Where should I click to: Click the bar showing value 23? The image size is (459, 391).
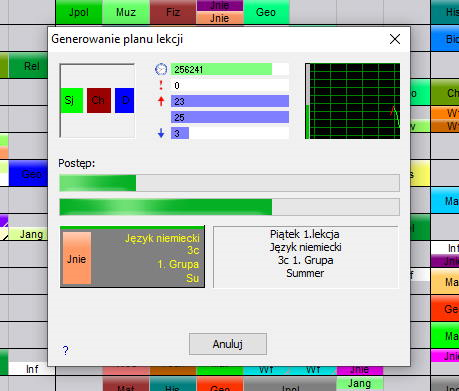pos(230,101)
